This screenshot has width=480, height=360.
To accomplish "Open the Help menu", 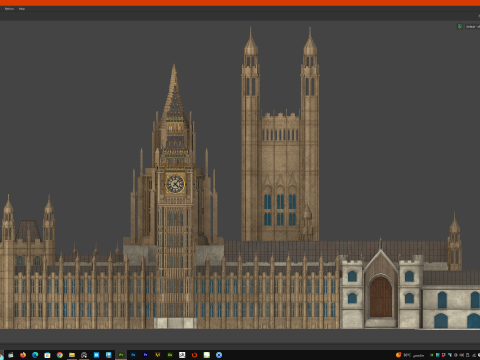I will pyautogui.click(x=22, y=9).
